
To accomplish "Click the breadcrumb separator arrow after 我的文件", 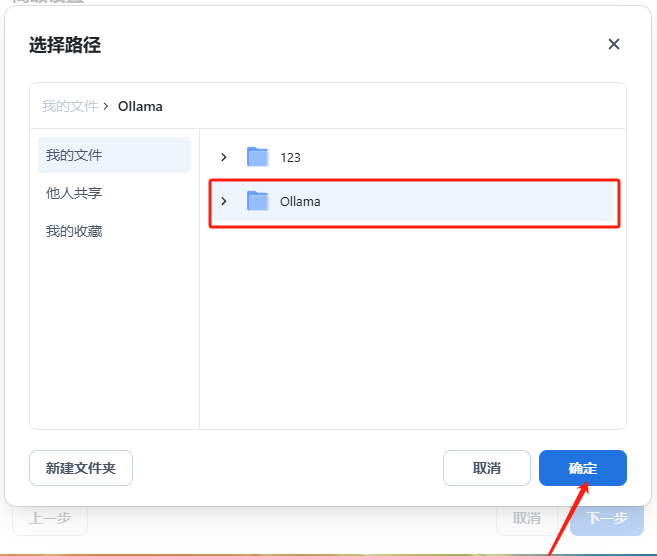I will pyautogui.click(x=106, y=106).
